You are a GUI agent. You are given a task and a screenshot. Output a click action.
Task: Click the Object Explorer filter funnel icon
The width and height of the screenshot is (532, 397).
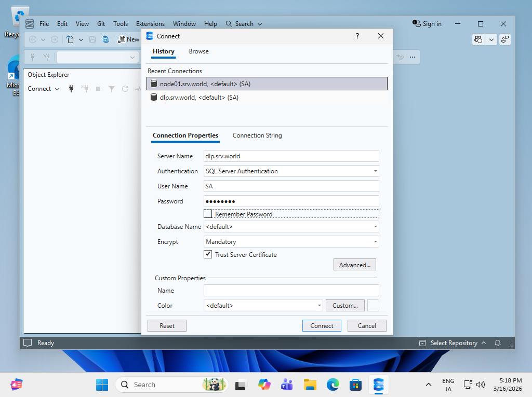[112, 89]
